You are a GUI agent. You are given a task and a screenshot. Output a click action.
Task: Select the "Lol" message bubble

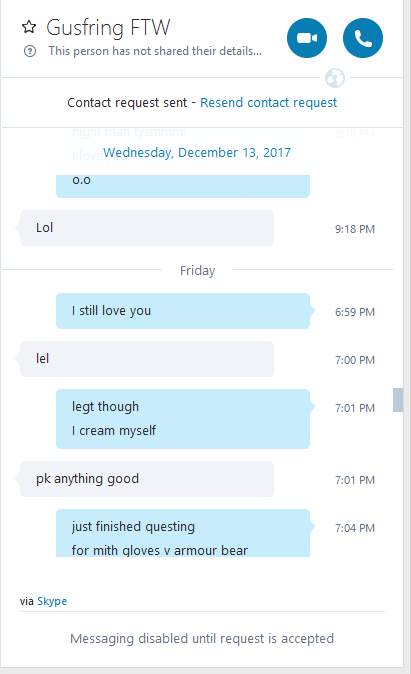(147, 228)
